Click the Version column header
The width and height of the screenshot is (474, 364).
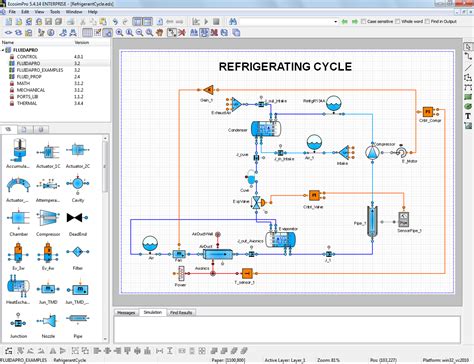pos(82,42)
